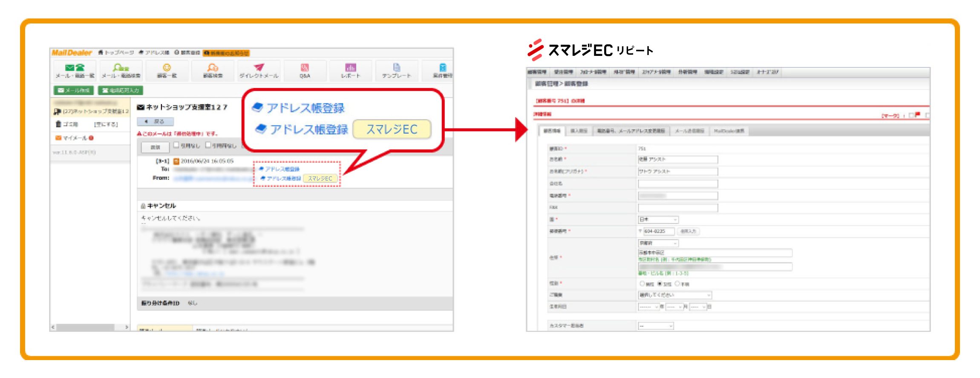Open the birth day dropdown
The width and height of the screenshot is (980, 378).
coord(698,307)
